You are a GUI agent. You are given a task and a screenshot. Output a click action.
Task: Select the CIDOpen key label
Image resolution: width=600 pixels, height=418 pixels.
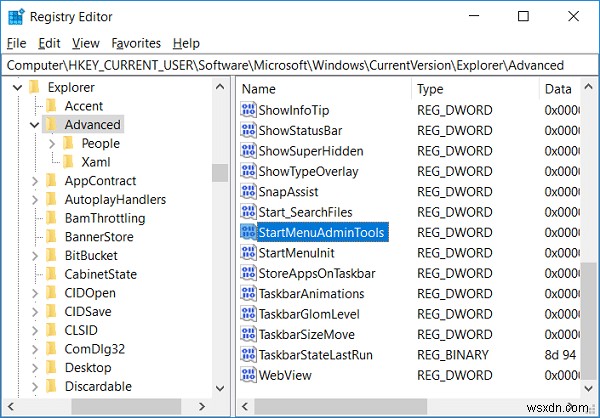coord(90,293)
